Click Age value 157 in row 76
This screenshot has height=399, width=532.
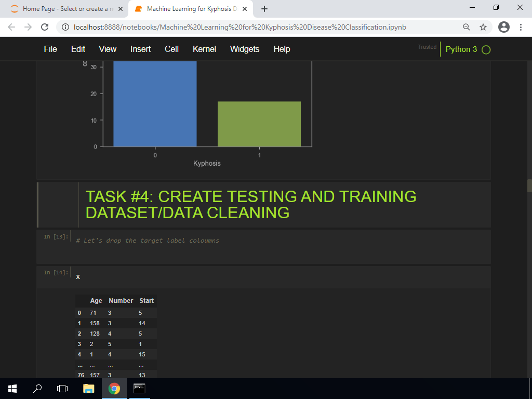point(95,375)
